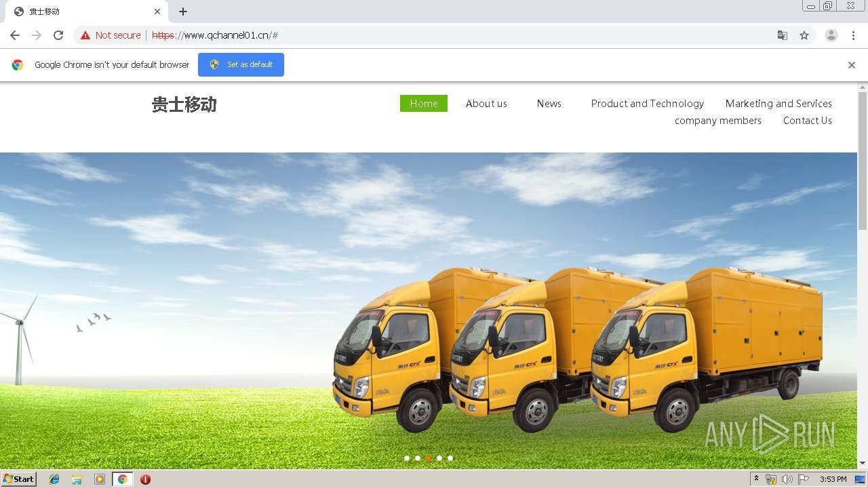Open Product and Technology page

(648, 103)
